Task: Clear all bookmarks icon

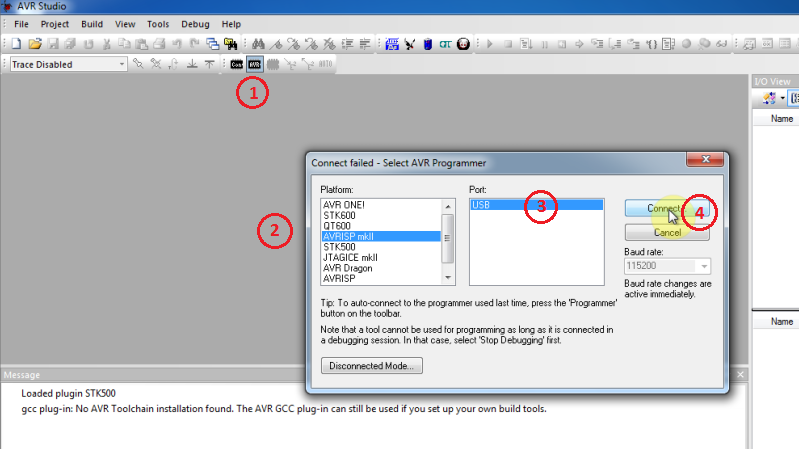Action: click(329, 44)
